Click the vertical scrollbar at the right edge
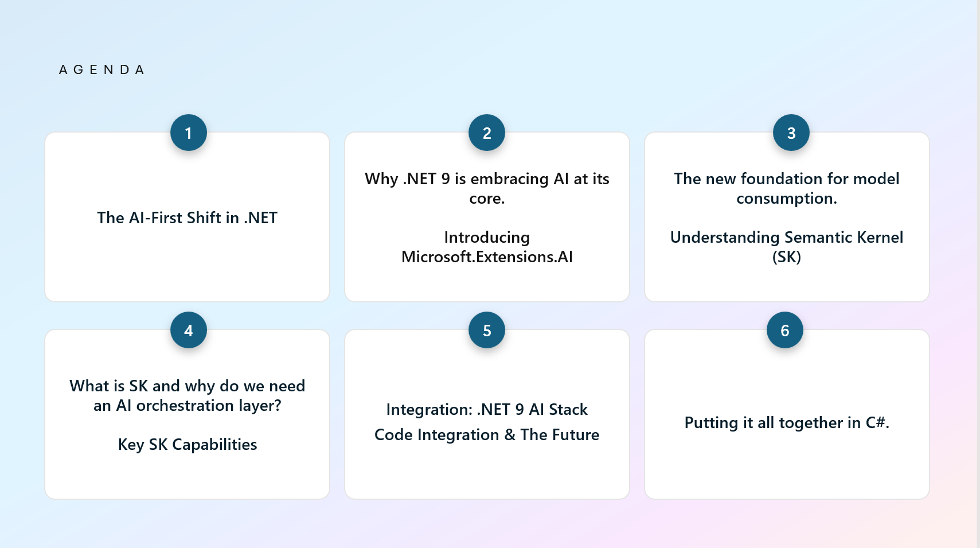Screen dimensions: 980x548 click(x=978, y=274)
